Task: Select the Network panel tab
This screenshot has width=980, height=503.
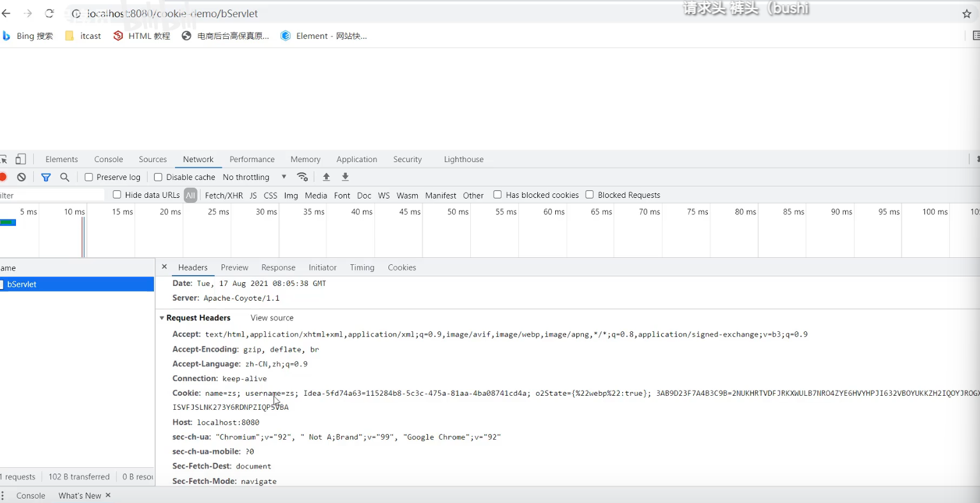Action: (x=198, y=159)
